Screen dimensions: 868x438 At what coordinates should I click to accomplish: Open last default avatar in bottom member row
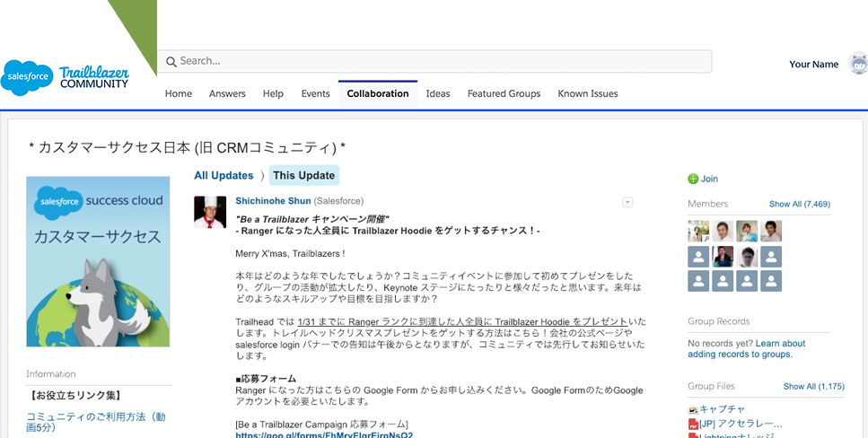coord(771,281)
